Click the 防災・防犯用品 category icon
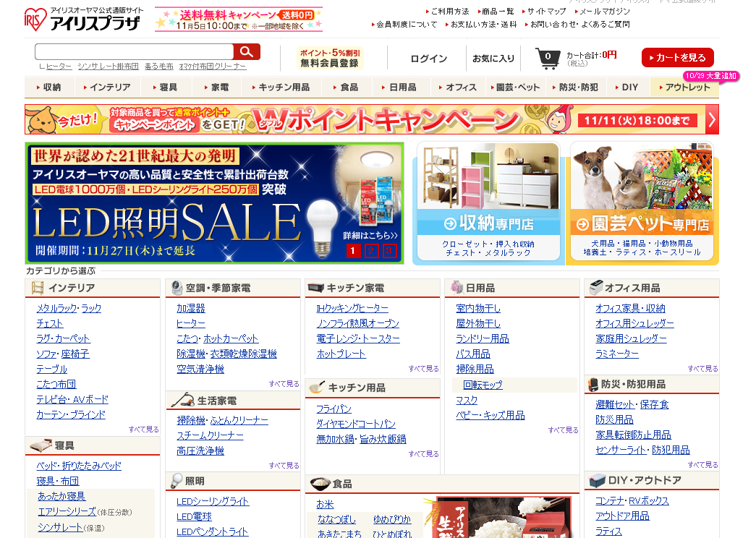 [x=593, y=385]
